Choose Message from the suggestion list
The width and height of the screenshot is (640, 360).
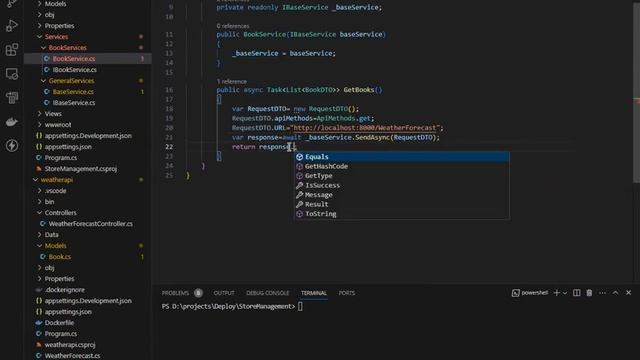tap(402, 195)
